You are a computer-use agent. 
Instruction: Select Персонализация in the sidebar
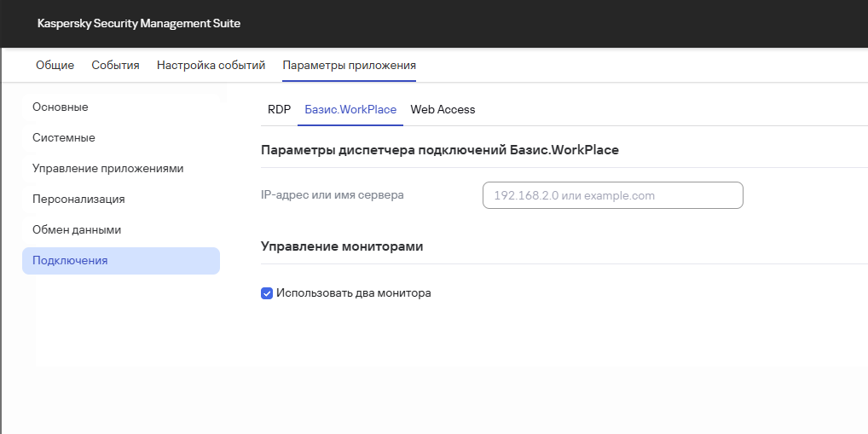78,200
